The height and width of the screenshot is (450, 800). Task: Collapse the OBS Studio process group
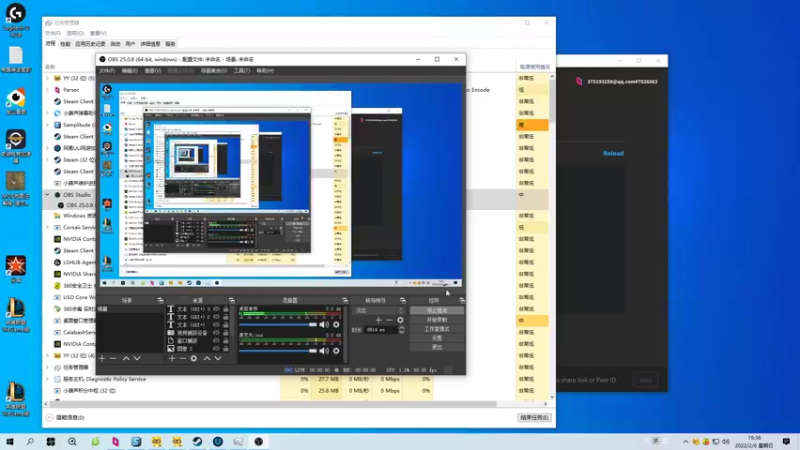[x=48, y=194]
